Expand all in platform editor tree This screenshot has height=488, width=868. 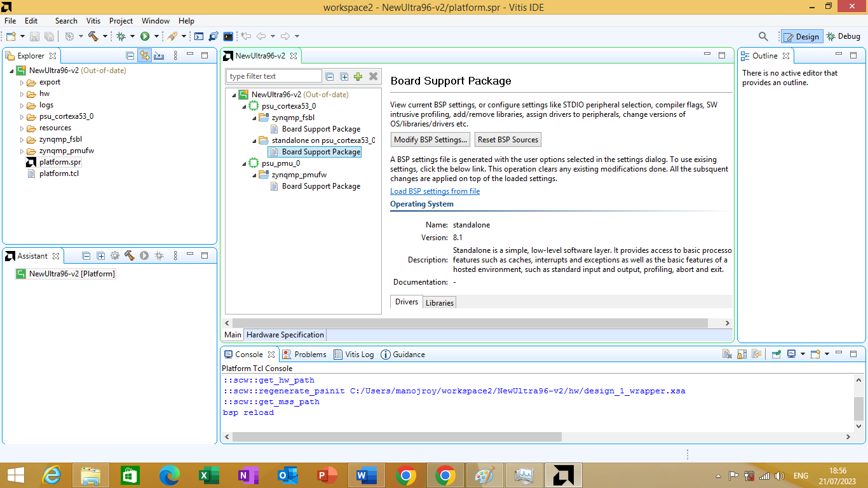pos(344,76)
